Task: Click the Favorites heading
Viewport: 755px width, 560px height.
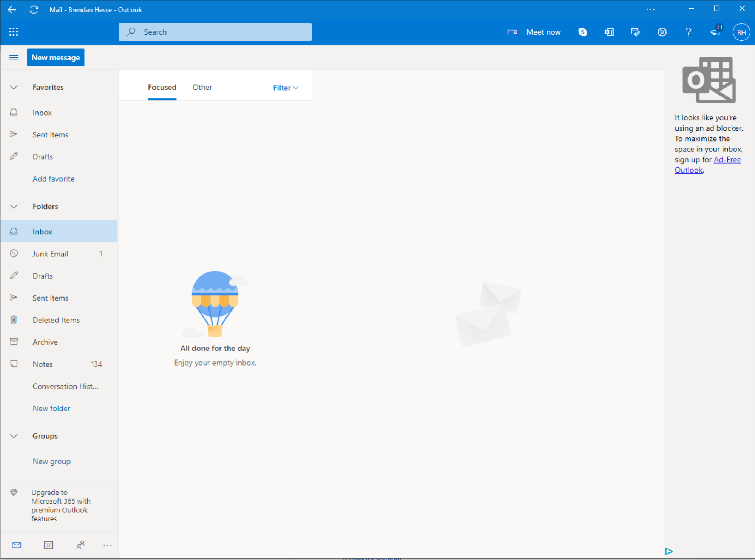Action: pos(48,87)
